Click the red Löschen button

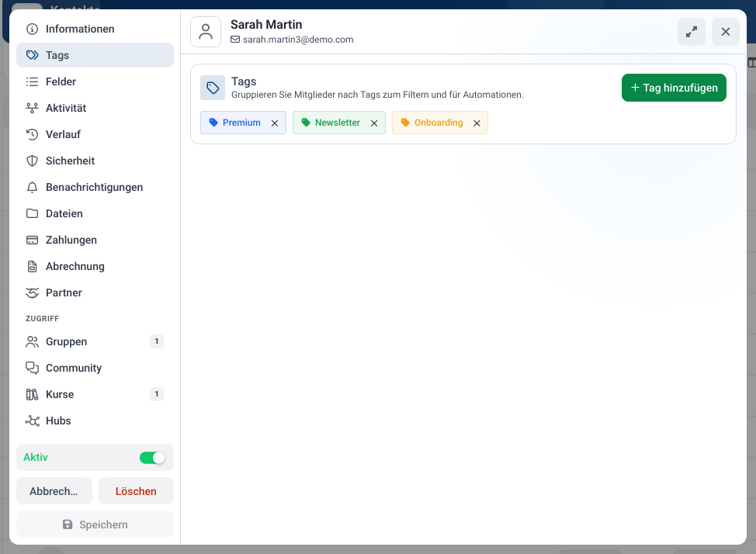pos(136,491)
